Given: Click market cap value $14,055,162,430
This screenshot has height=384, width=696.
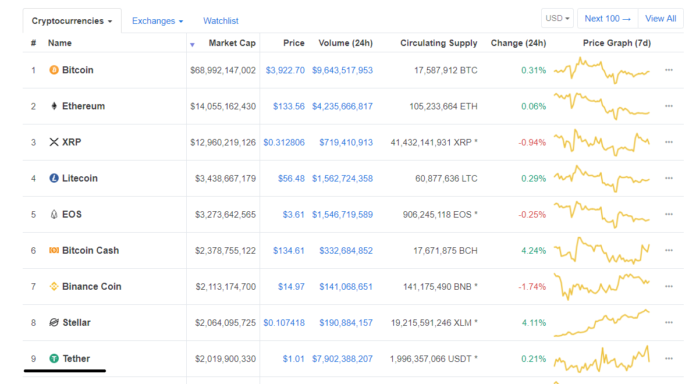Looking at the screenshot, I should (223, 106).
